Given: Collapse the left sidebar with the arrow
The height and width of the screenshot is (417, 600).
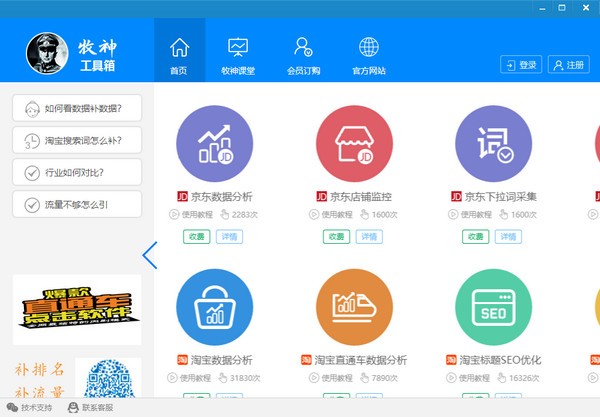Looking at the screenshot, I should coord(150,255).
